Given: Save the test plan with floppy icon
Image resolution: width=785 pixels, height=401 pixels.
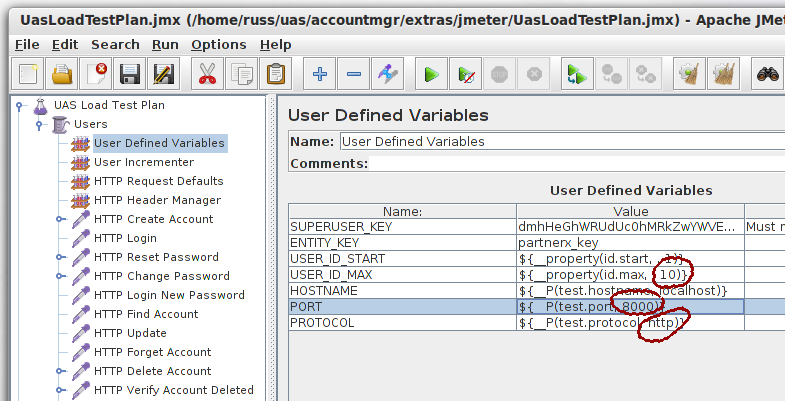Looking at the screenshot, I should [x=130, y=74].
